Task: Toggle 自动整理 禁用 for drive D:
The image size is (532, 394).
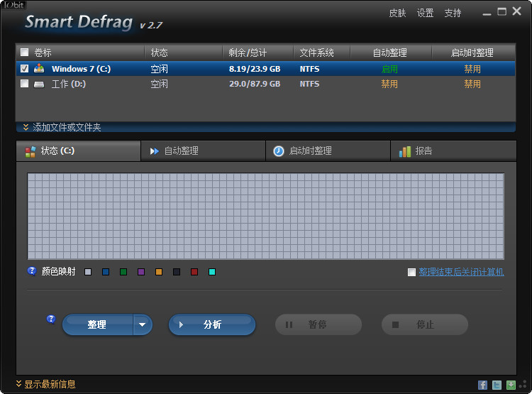Action: click(x=389, y=84)
